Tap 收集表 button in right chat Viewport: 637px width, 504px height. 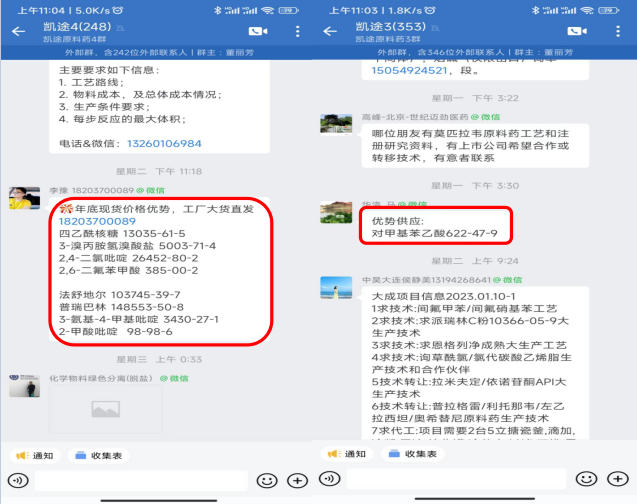click(412, 454)
